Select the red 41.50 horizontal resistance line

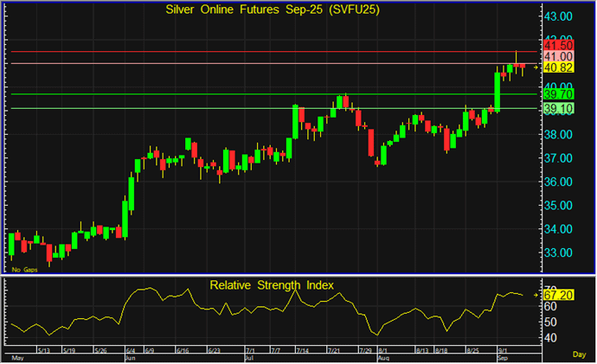point(260,52)
